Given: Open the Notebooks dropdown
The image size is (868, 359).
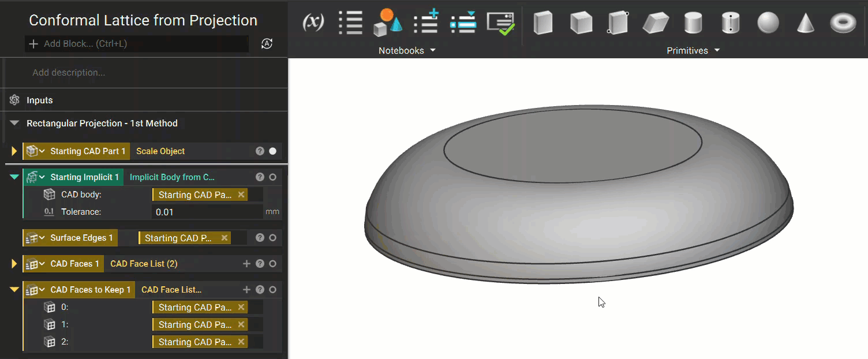Looking at the screenshot, I should tap(407, 51).
